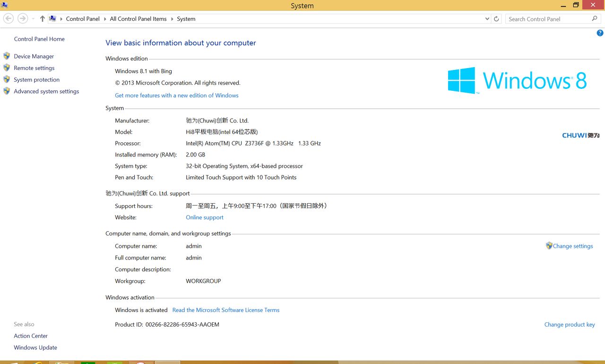Viewport: 605px width, 364px height.
Task: Open address bar history dropdown
Action: [487, 19]
